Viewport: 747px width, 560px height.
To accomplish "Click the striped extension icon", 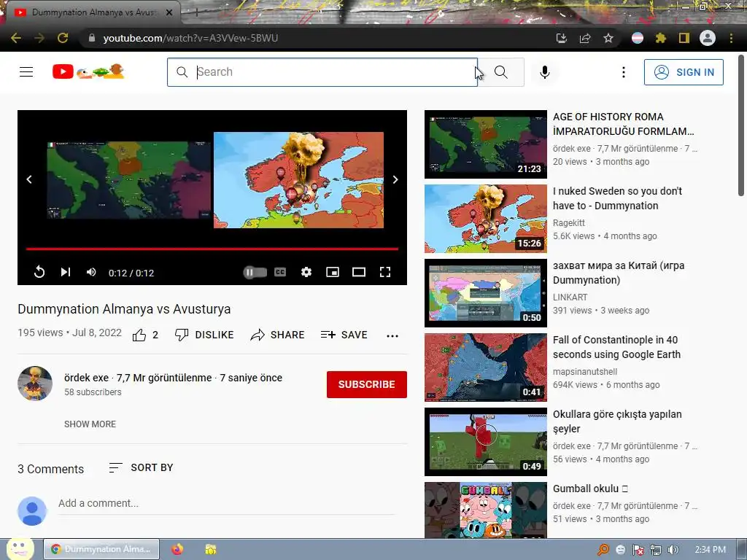I will (x=637, y=38).
